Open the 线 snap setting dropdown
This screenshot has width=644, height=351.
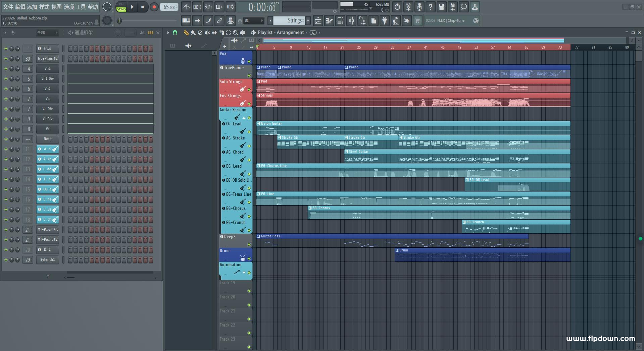click(x=253, y=21)
